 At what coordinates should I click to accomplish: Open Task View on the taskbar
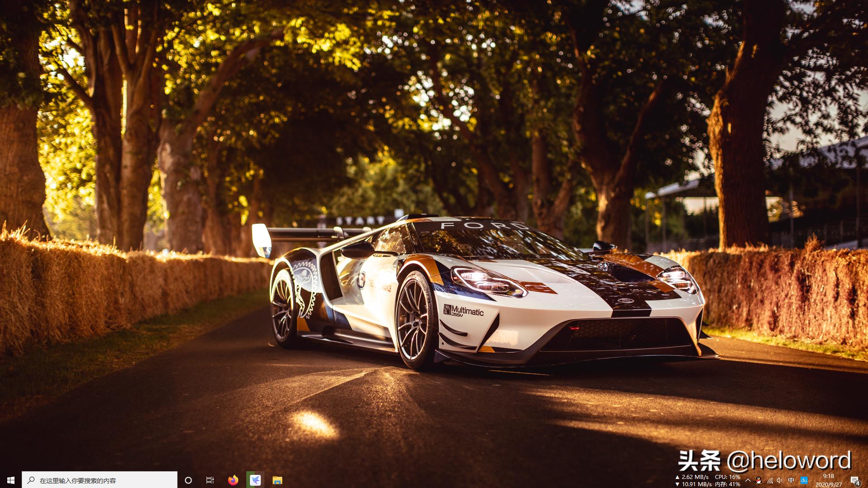point(210,480)
